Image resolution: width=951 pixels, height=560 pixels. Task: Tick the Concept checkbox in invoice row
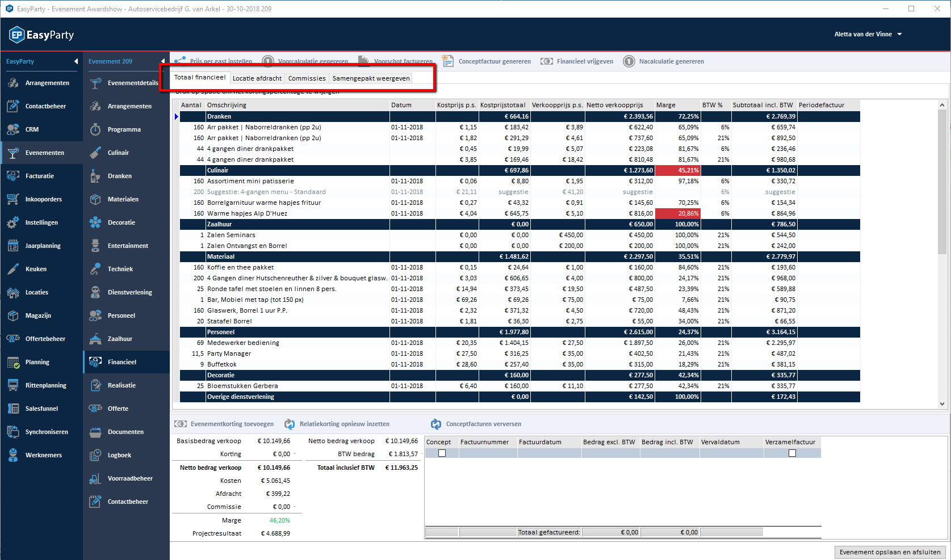tap(442, 453)
